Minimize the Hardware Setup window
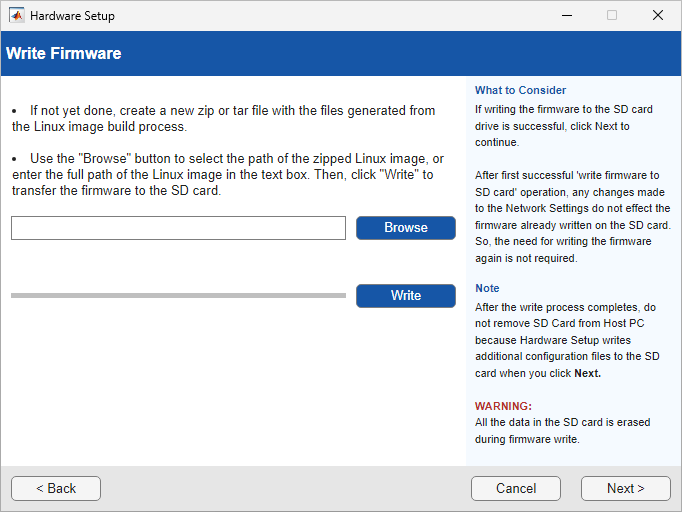The height and width of the screenshot is (512, 682). (566, 15)
